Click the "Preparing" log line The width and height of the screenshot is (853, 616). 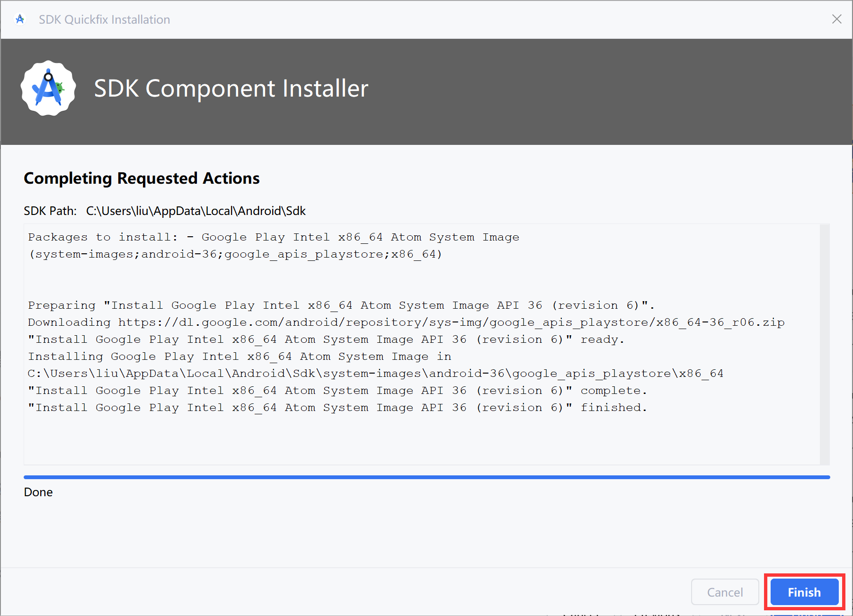point(341,305)
